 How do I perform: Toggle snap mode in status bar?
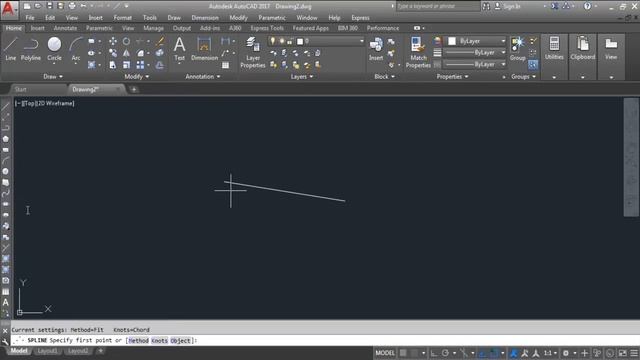pos(414,353)
